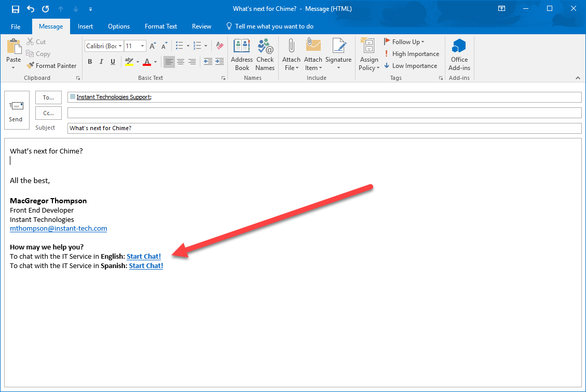Click the Undo arrow icon

(x=31, y=9)
